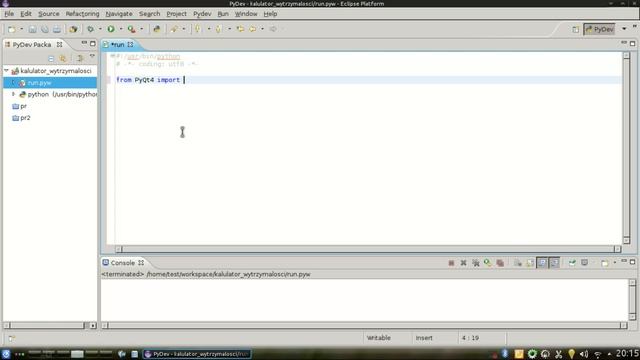
Task: Open the New file dropdown arrow
Action: pos(22,29)
